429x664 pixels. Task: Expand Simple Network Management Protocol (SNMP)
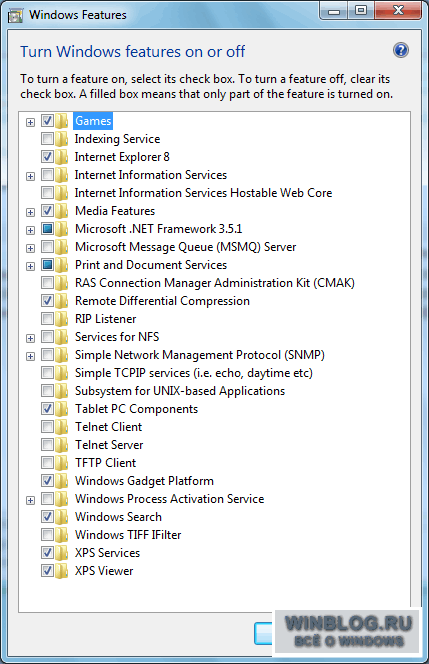(30, 357)
